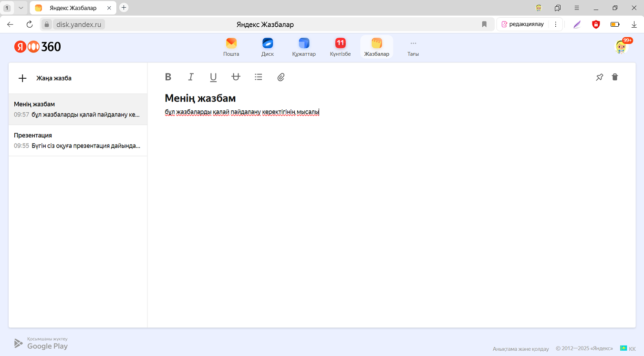The image size is (644, 356).
Task: Toggle underline text formatting
Action: 213,77
